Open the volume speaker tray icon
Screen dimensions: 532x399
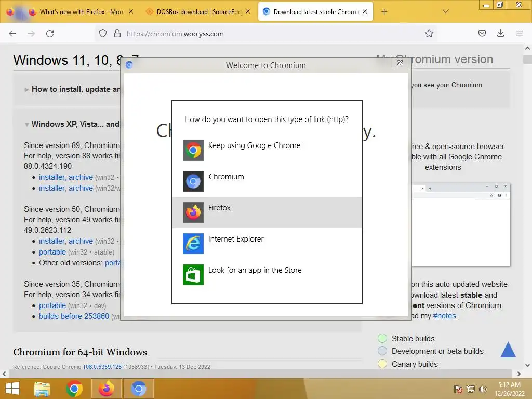(483, 389)
